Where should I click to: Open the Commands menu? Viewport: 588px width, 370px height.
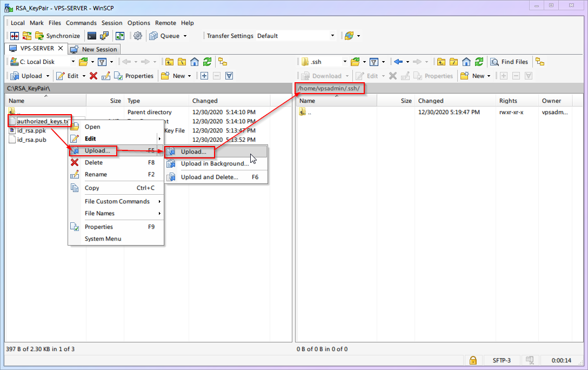81,23
